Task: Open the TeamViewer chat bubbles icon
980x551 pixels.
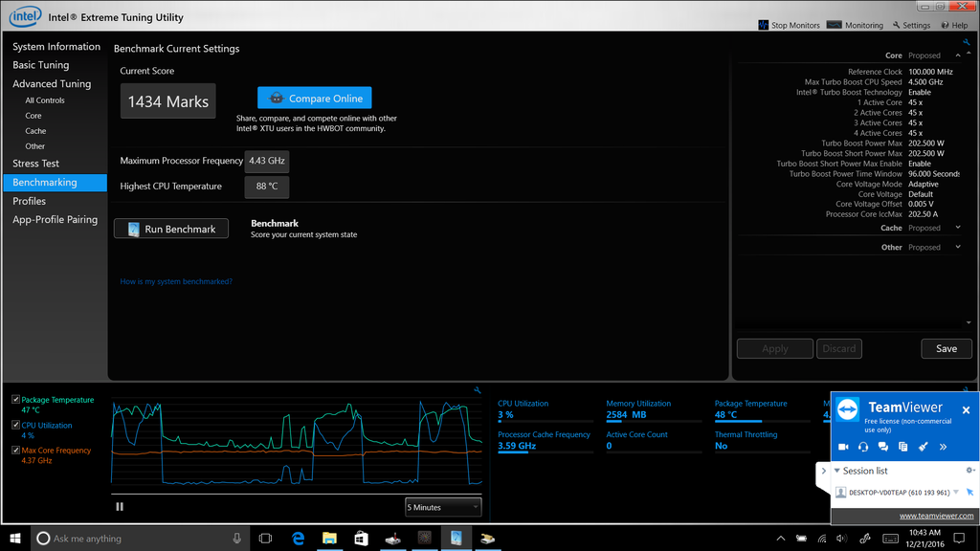Action: 883,447
